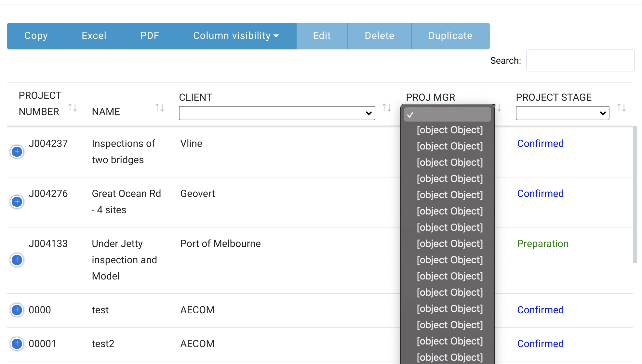The width and height of the screenshot is (642, 364).
Task: Select second object in PROJ MGR list
Action: pyautogui.click(x=449, y=146)
